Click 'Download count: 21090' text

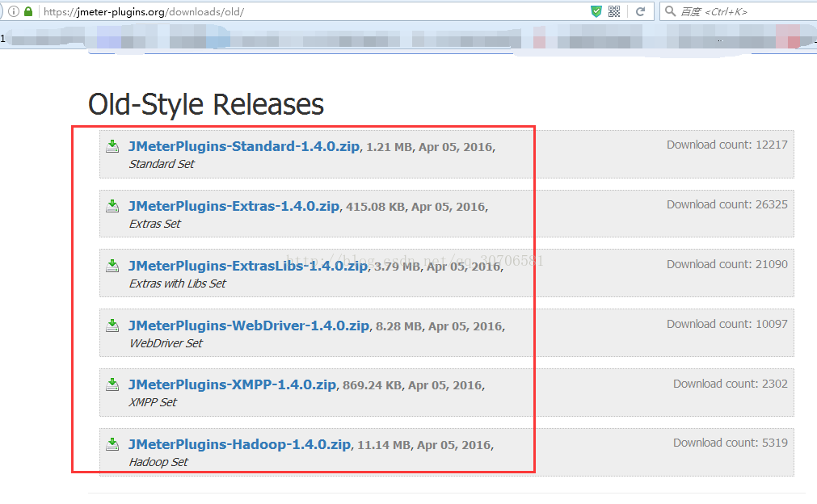tap(727, 264)
